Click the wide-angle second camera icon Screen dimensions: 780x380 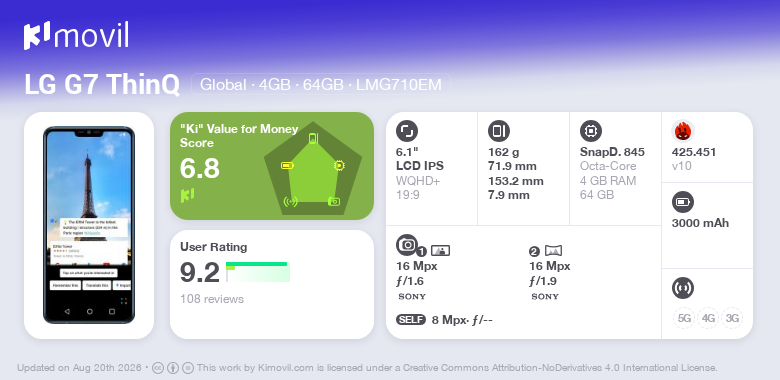click(554, 251)
